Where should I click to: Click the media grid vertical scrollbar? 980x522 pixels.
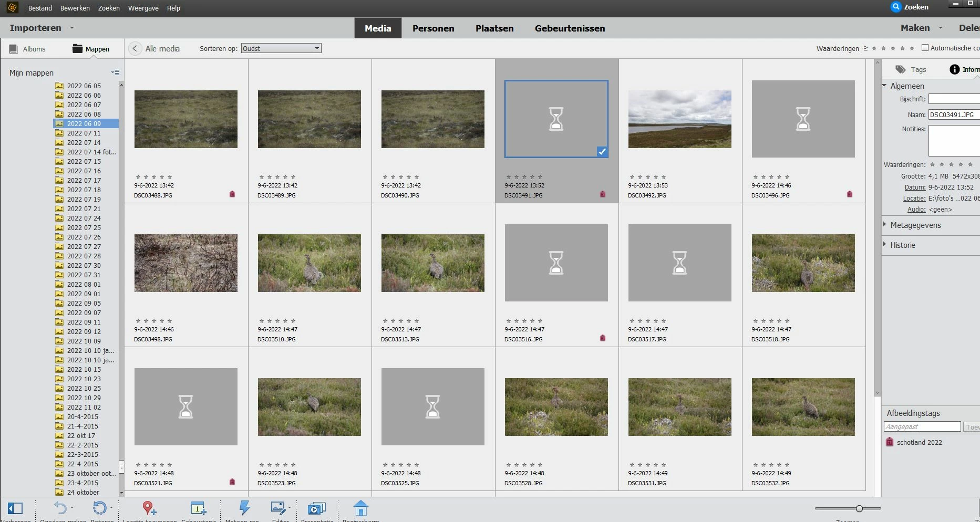[x=877, y=228]
